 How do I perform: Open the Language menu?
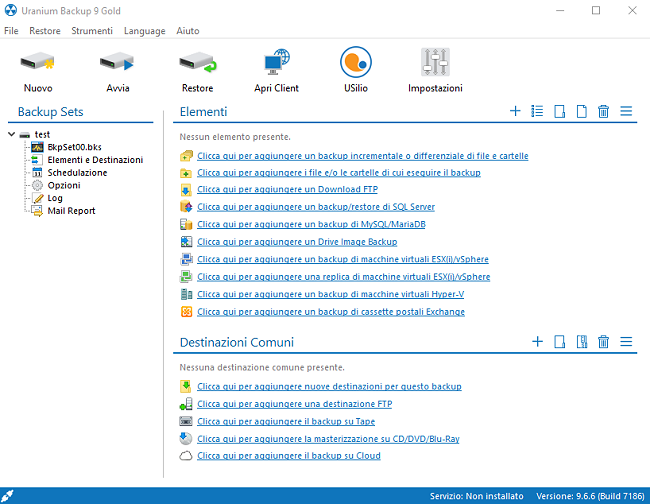pyautogui.click(x=144, y=31)
